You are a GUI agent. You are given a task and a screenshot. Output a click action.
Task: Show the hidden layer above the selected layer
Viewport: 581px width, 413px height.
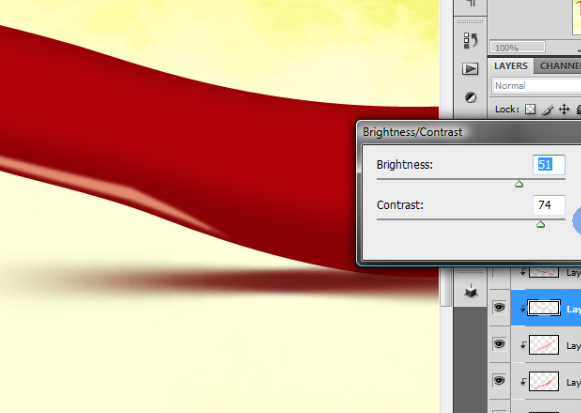coord(499,273)
